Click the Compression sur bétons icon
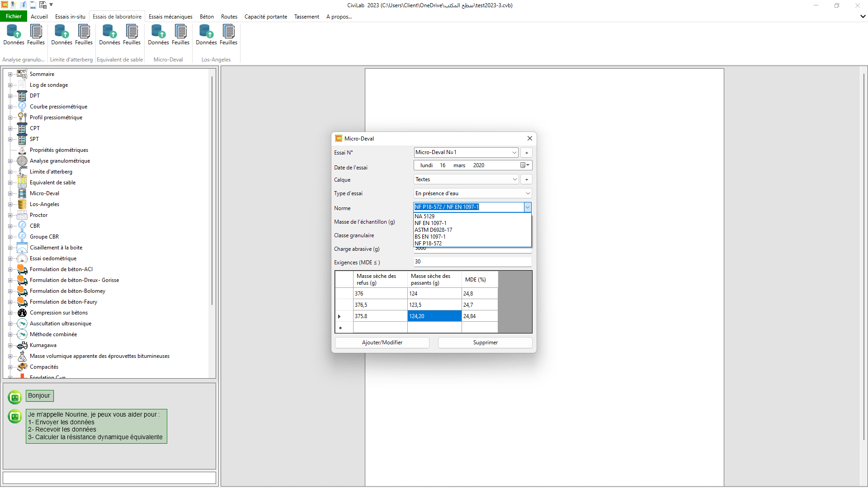The height and width of the screenshot is (488, 868). pos(22,313)
